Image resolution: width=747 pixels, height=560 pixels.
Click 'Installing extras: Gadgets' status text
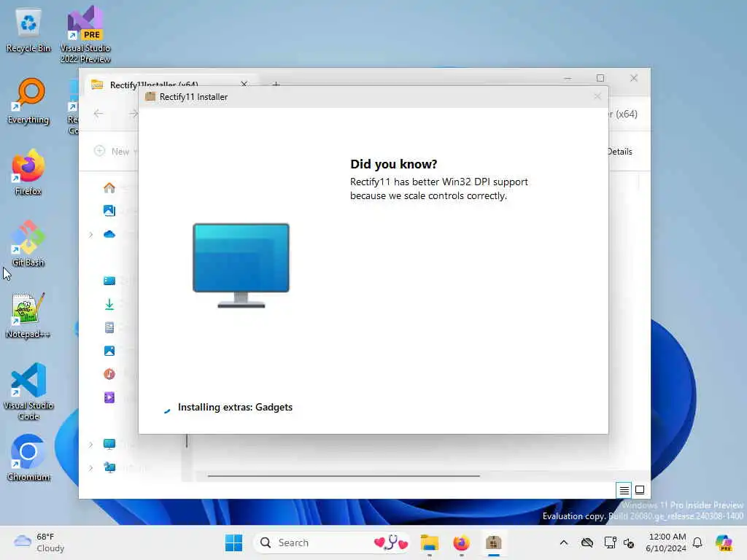point(235,408)
